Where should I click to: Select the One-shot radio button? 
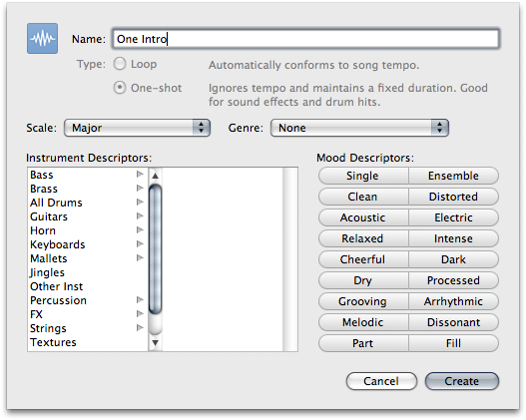(x=120, y=88)
